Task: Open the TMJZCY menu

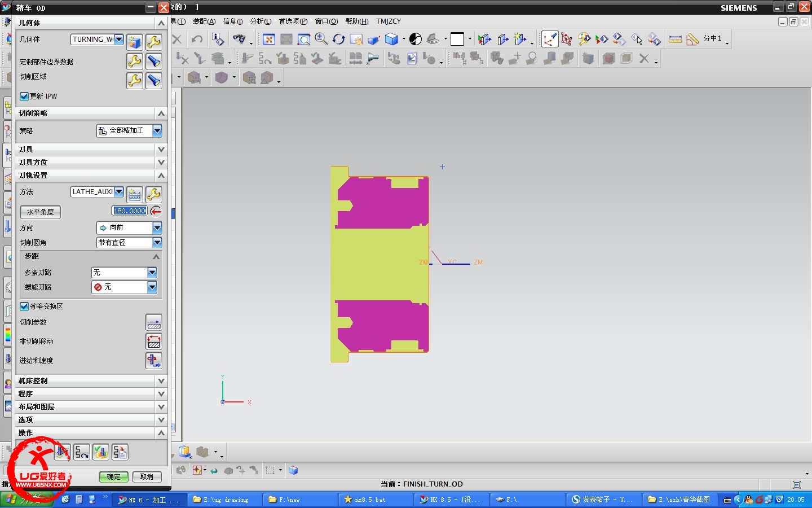Action: [x=389, y=21]
